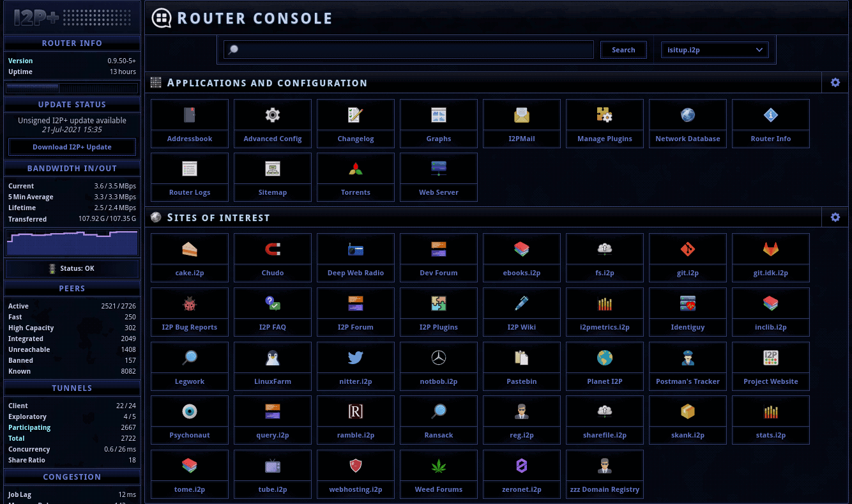Open the Addressbook app icon
Viewport: 852px width, 504px height.
(x=190, y=115)
